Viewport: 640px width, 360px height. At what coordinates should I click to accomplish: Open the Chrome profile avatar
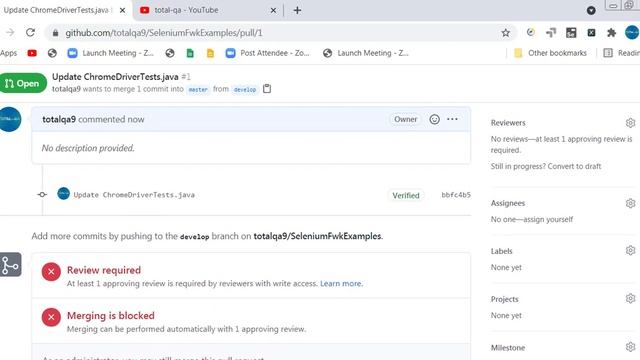[x=632, y=33]
